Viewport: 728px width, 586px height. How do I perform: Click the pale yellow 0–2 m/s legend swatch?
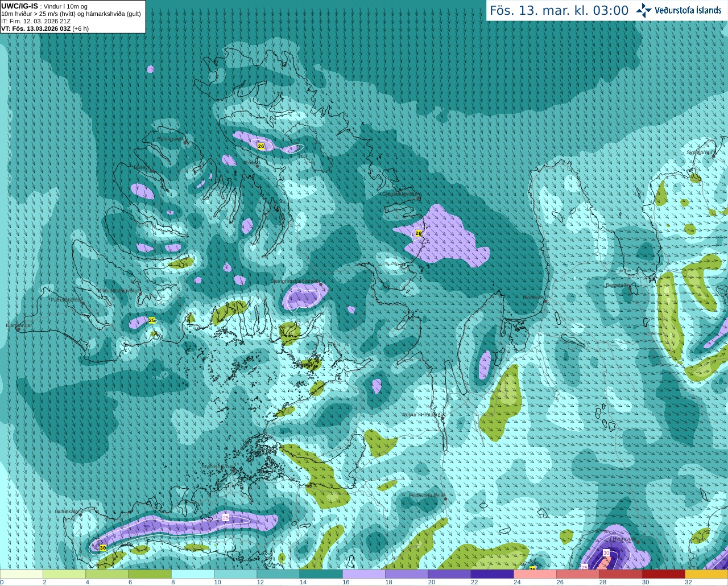click(x=22, y=574)
